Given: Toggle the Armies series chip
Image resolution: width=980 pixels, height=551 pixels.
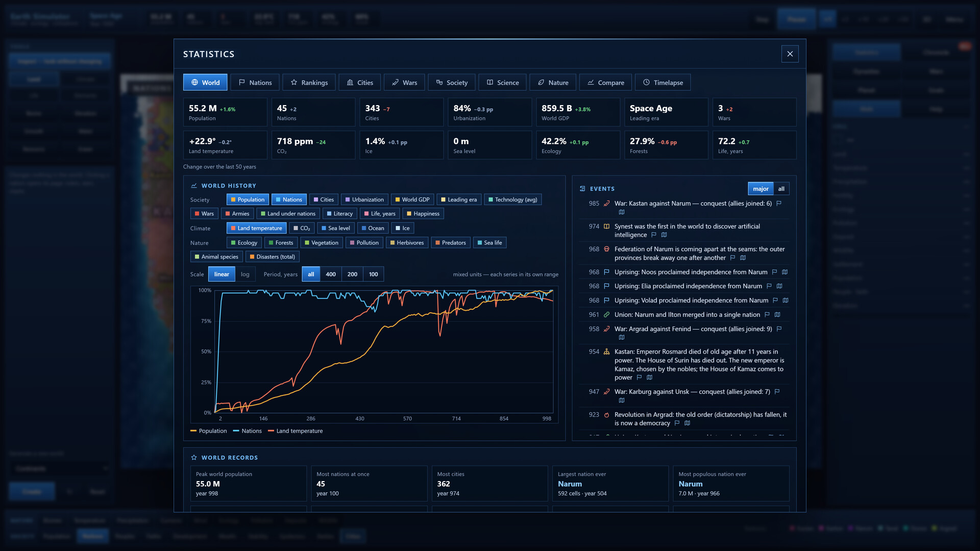Looking at the screenshot, I should tap(237, 214).
